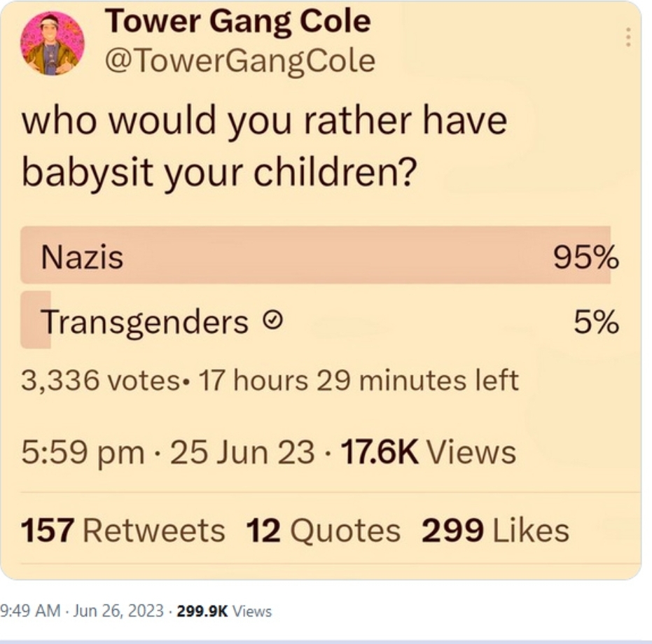Screen dimensions: 652x644
Task: Click the 3,336 votes count
Action: click(x=99, y=381)
